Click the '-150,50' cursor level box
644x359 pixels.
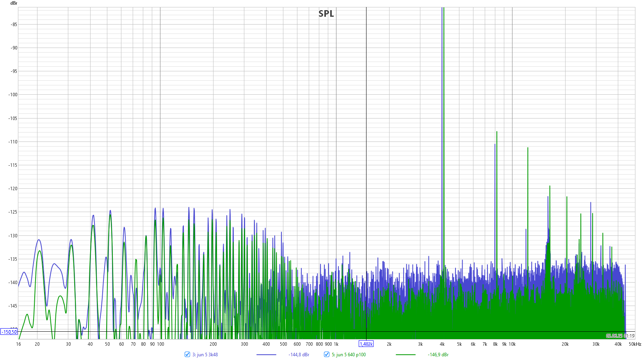click(9, 332)
